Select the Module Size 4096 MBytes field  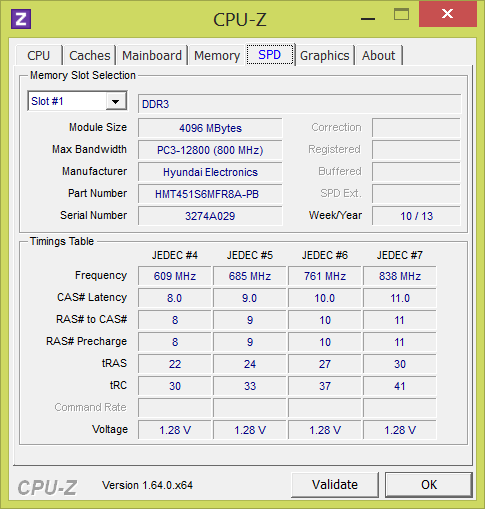[x=210, y=128]
